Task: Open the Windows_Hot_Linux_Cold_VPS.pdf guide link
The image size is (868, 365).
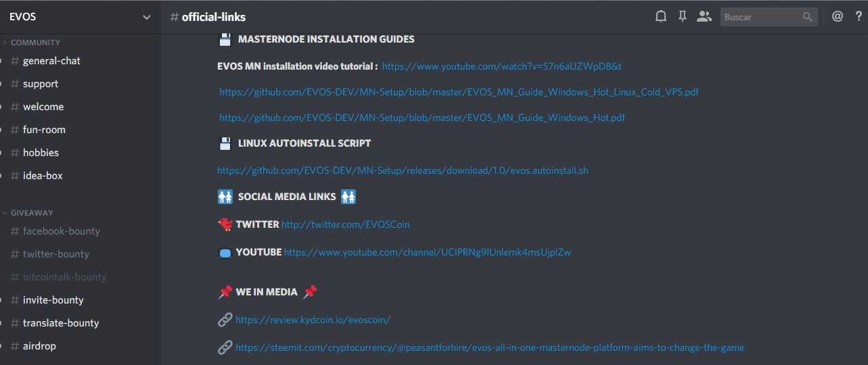Action: click(459, 92)
